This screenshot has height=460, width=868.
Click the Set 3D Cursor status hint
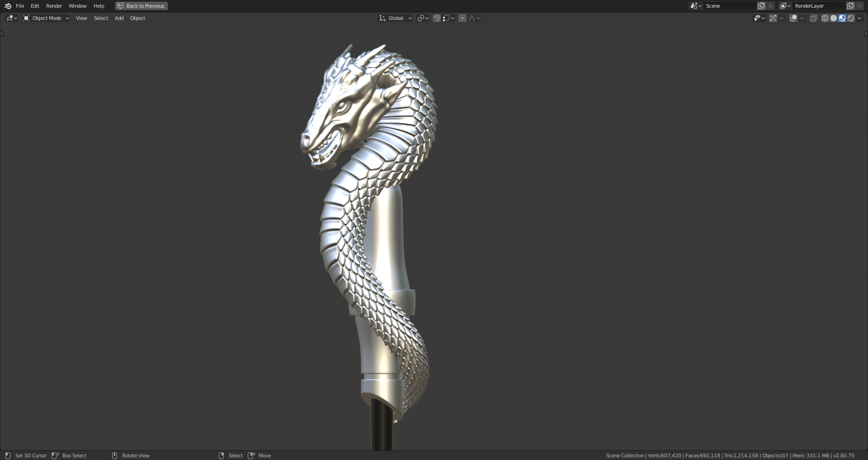[31, 455]
